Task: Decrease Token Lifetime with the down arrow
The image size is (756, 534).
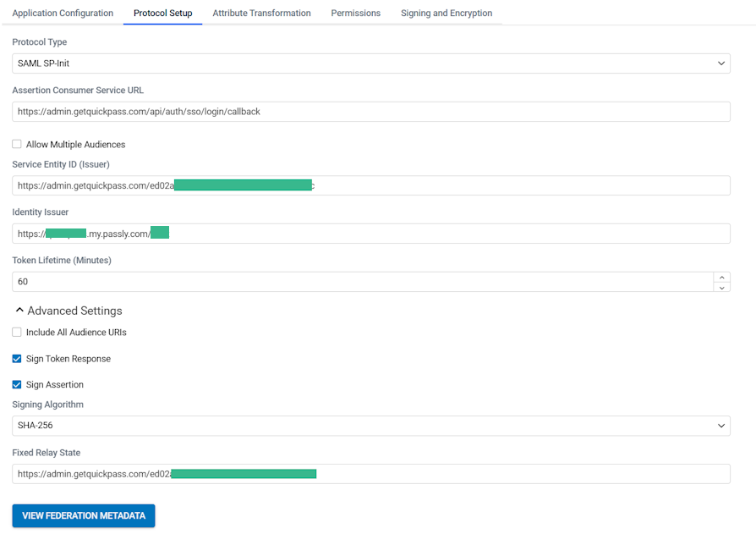Action: tap(721, 288)
